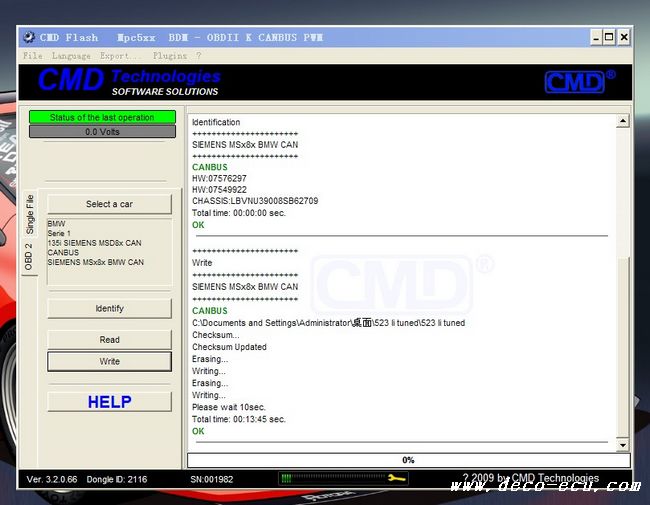Viewport: 650px width, 505px height.
Task: Click the CMD Flash gear title icon
Action: point(29,37)
